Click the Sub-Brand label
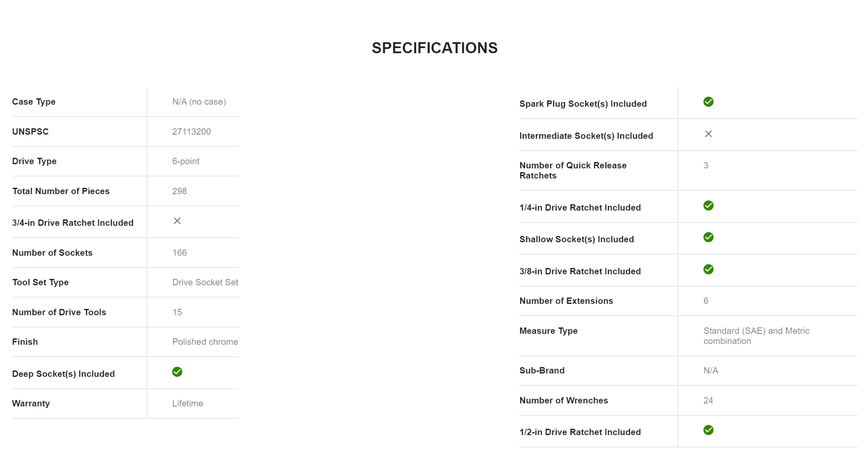 point(542,371)
